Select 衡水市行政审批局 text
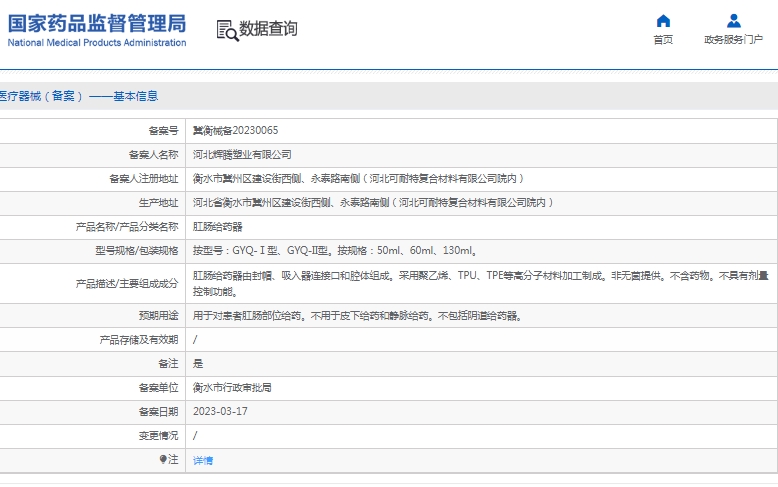 pyautogui.click(x=232, y=388)
